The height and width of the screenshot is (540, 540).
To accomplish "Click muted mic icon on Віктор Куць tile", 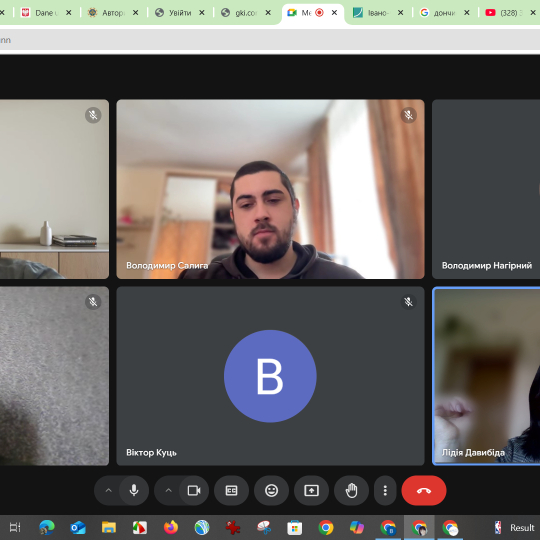I will click(x=408, y=302).
